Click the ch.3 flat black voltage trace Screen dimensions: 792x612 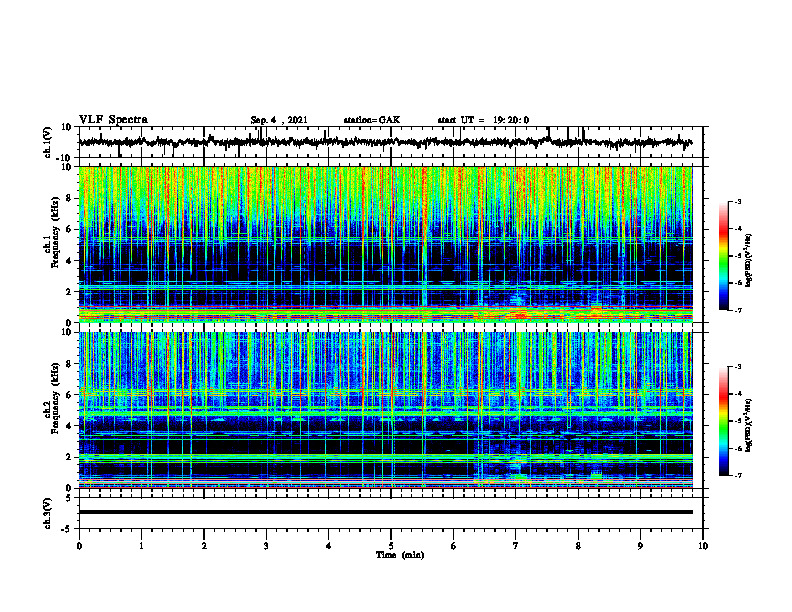pos(386,512)
